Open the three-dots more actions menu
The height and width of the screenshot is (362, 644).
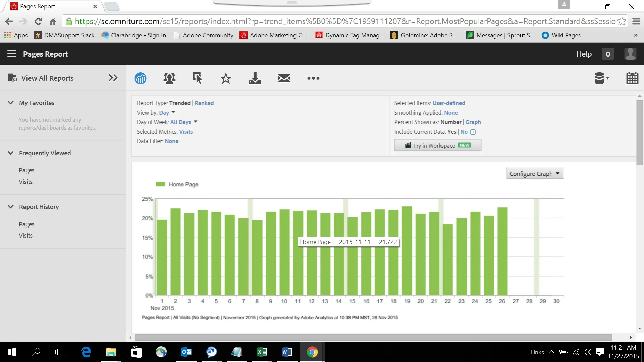[313, 78]
